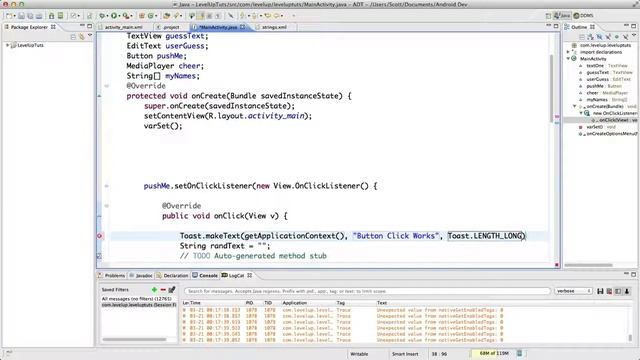This screenshot has width=640, height=360.
Task: Click Back navigation arrow in toolbar
Action: click(267, 16)
